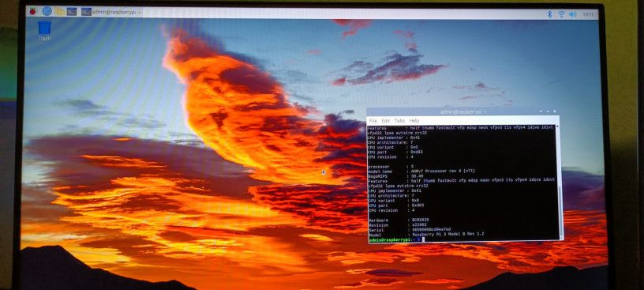This screenshot has width=644, height=290.
Task: Open the Trash desktop icon
Action: [44, 31]
